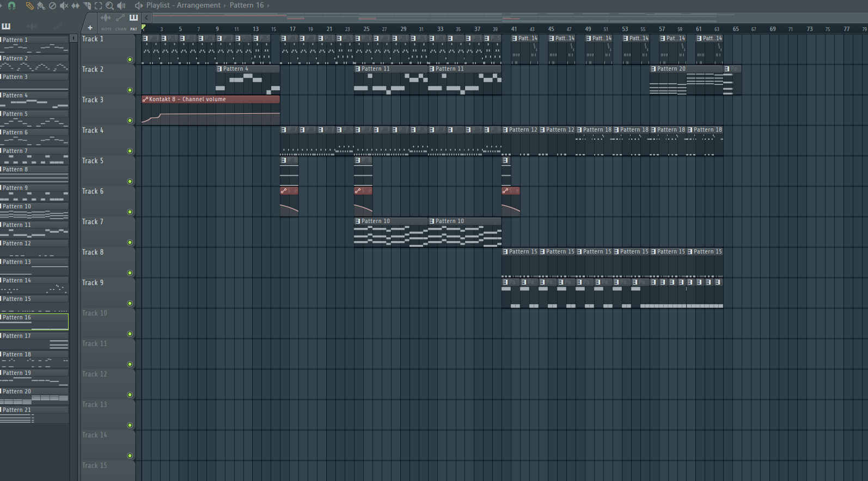Collapse picker using small button beside Pattern 1
This screenshot has width=868, height=481.
(x=74, y=38)
